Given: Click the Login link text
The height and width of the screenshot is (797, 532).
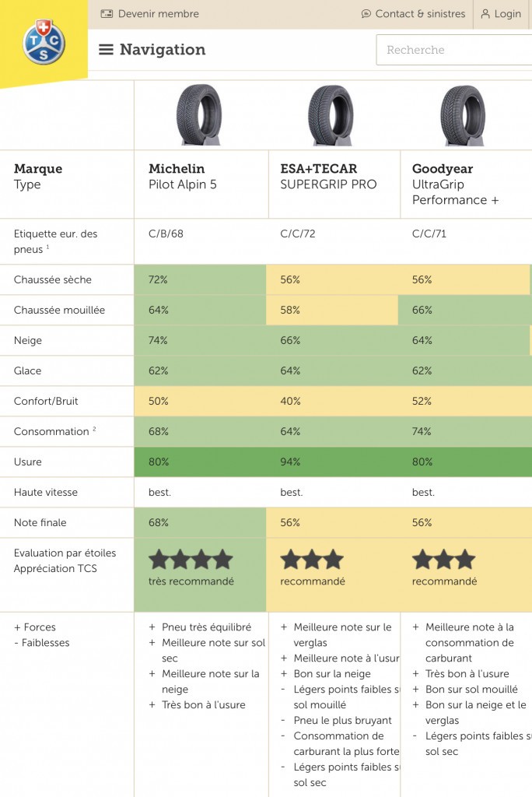Looking at the screenshot, I should [x=508, y=14].
